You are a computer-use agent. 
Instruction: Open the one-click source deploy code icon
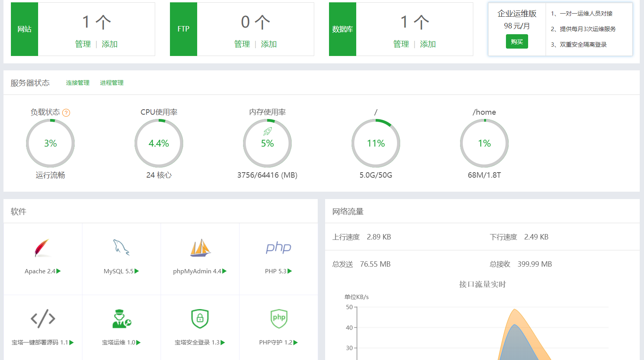pos(43,319)
